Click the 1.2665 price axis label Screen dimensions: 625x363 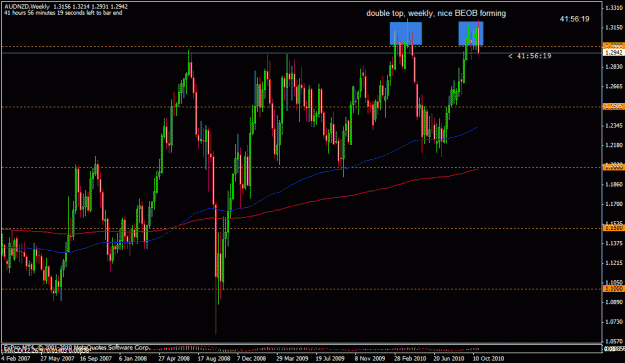(614, 86)
